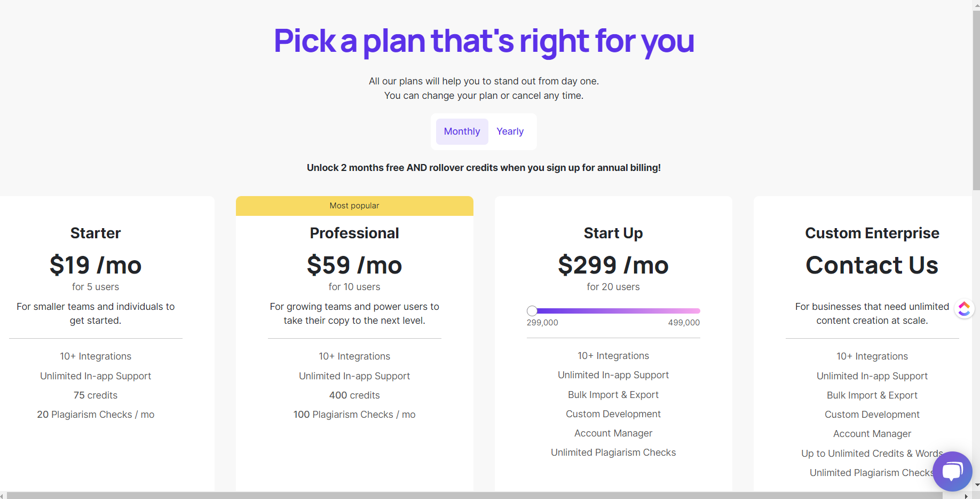Click Contact Us under Custom Enterprise
The image size is (980, 499).
872,266
